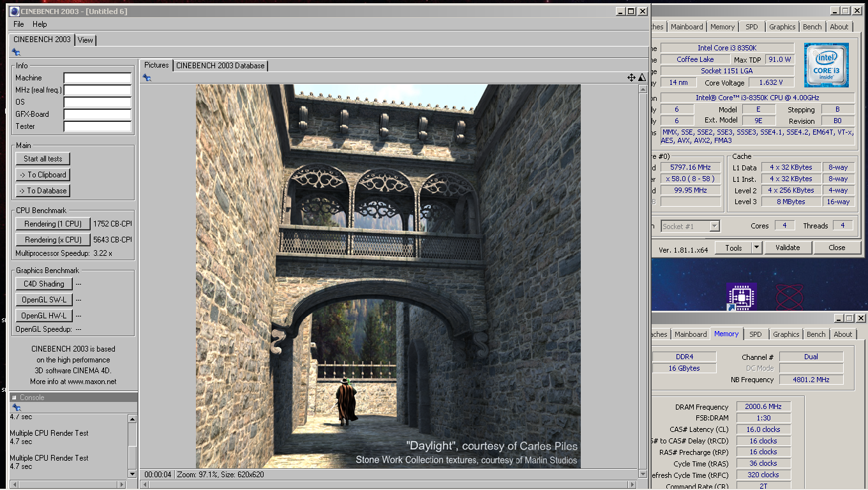Open the Socket #1 processor selection combo box
The image size is (868, 490).
tap(691, 226)
